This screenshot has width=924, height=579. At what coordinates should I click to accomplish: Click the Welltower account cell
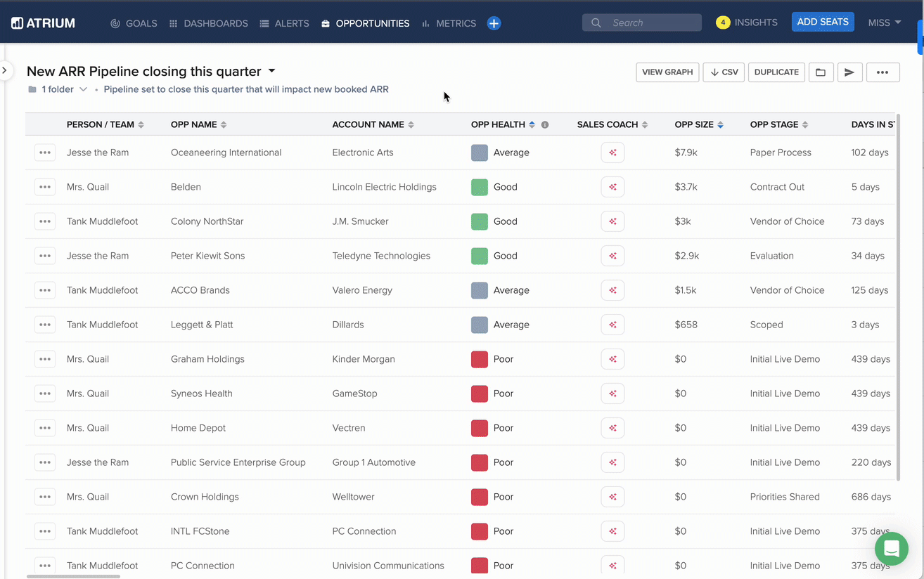(x=353, y=497)
